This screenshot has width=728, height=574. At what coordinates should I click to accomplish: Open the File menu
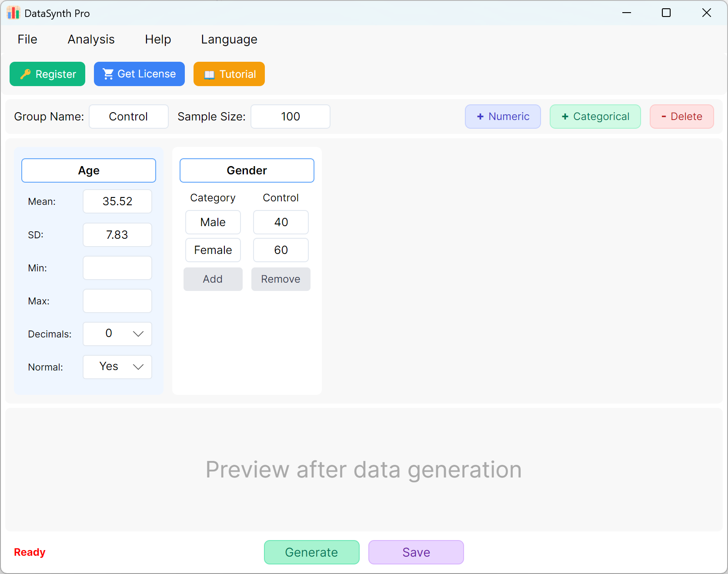[27, 40]
